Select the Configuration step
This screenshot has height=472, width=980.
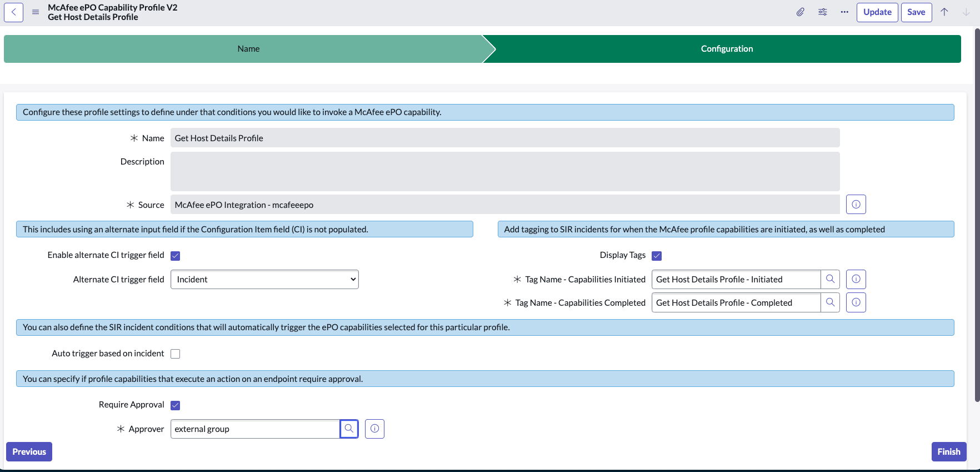point(727,49)
